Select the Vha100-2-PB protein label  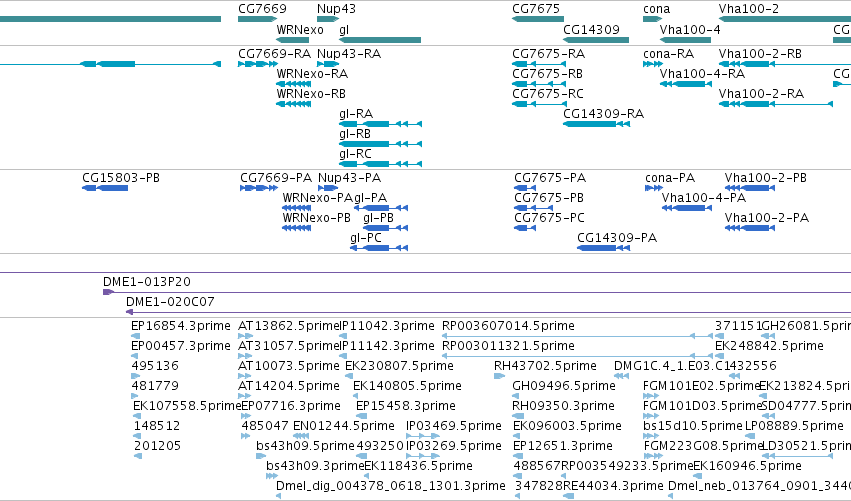point(766,178)
